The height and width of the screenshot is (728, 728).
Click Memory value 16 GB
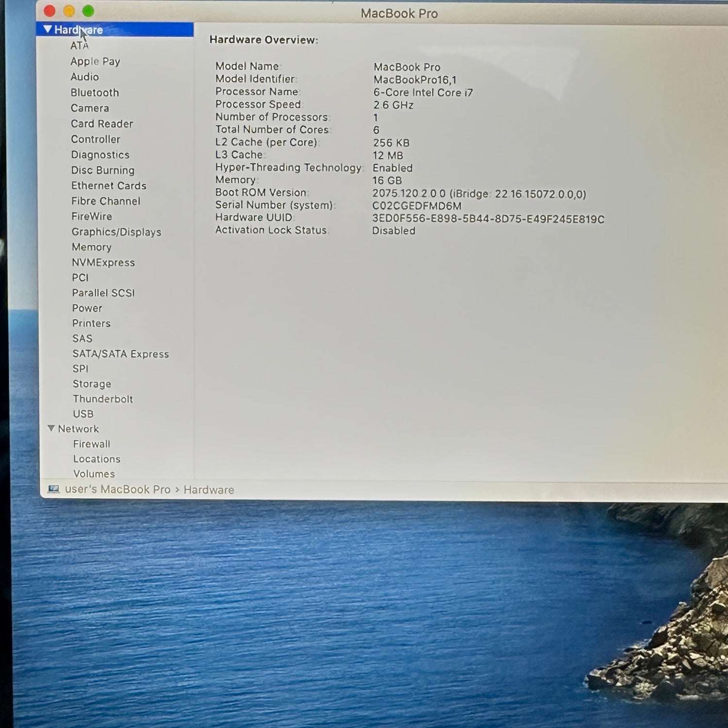(387, 181)
